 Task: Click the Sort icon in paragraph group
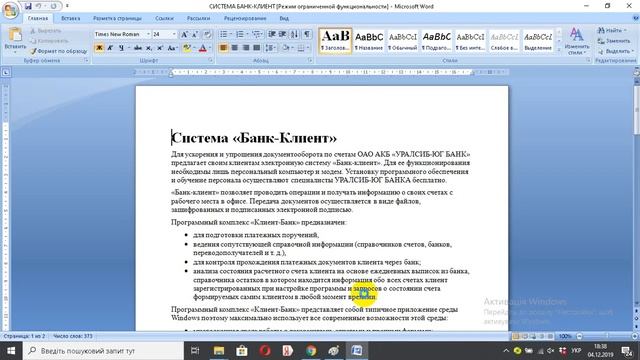click(x=295, y=34)
